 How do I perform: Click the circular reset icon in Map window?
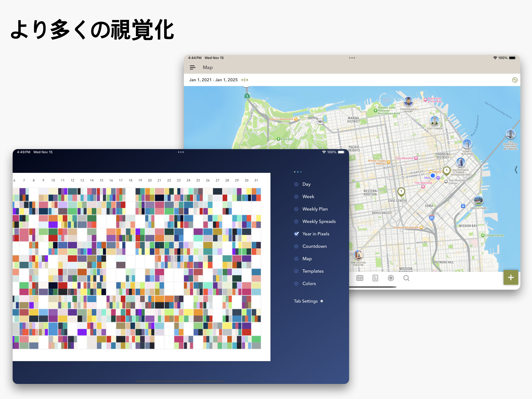[515, 80]
